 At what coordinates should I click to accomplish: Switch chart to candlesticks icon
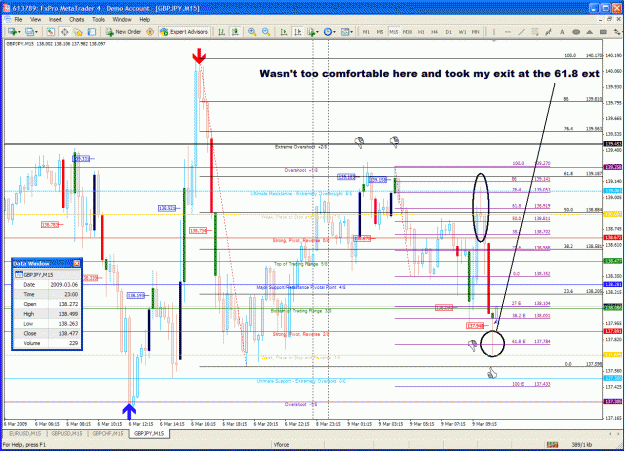click(235, 32)
